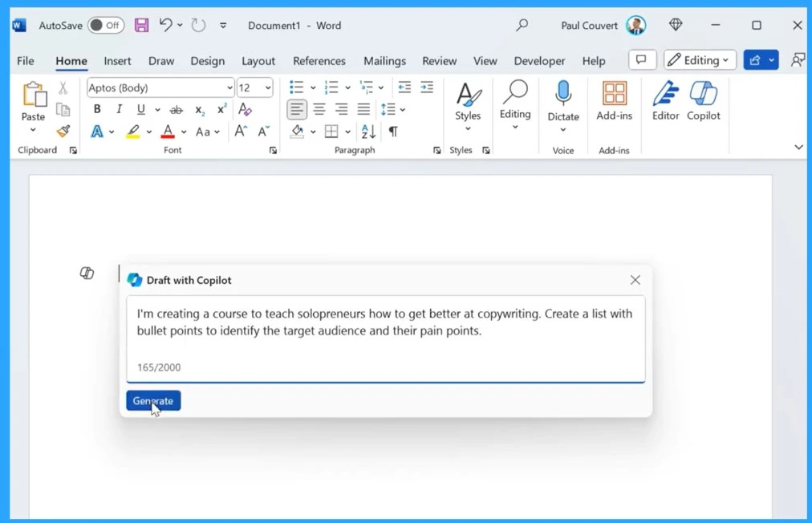Toggle the AutoSave switch
Viewport: 812px width, 523px height.
105,26
